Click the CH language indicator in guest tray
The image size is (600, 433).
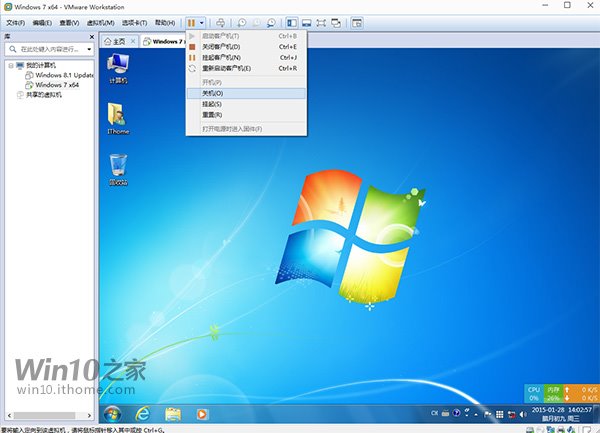(434, 413)
